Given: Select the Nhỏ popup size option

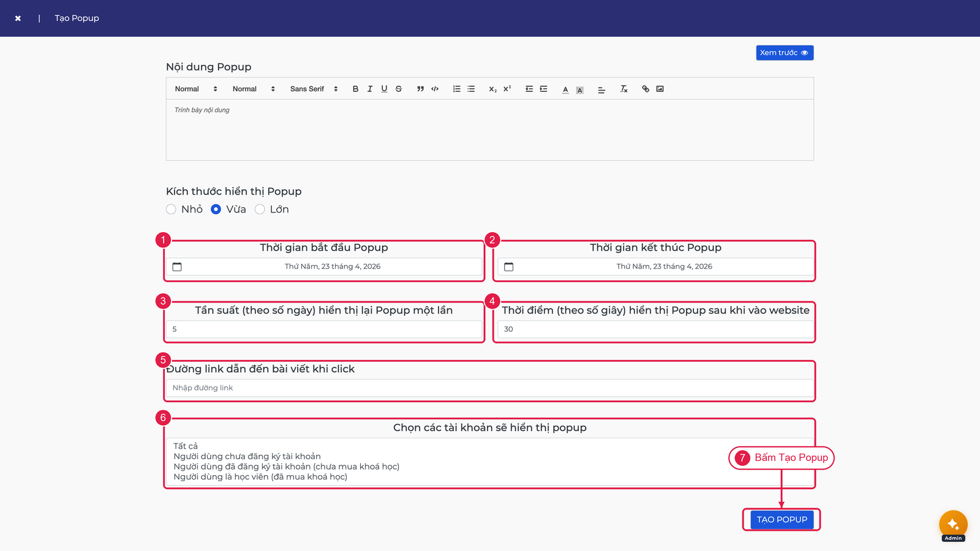Looking at the screenshot, I should point(171,209).
